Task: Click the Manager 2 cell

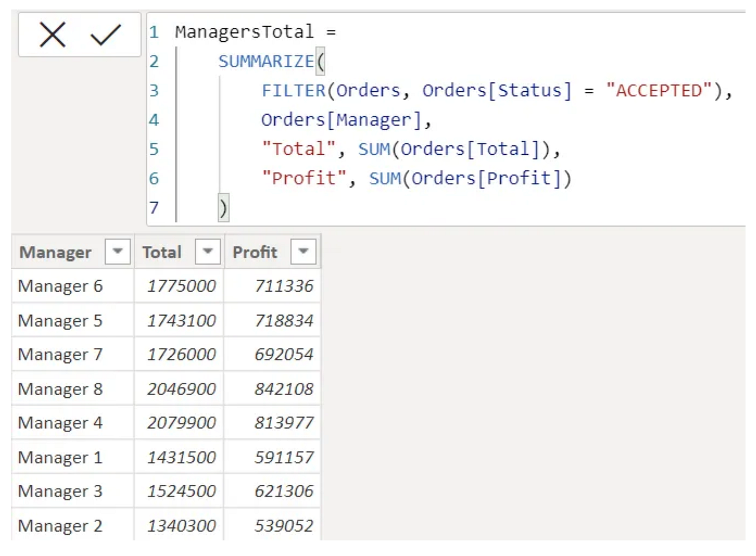Action: [60, 526]
